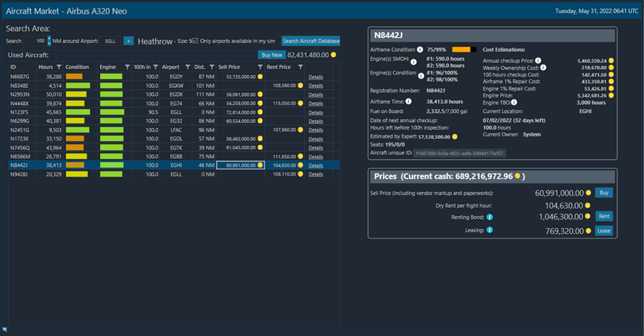Open the Engine column filter icon
This screenshot has height=336, width=644.
pyautogui.click(x=127, y=67)
